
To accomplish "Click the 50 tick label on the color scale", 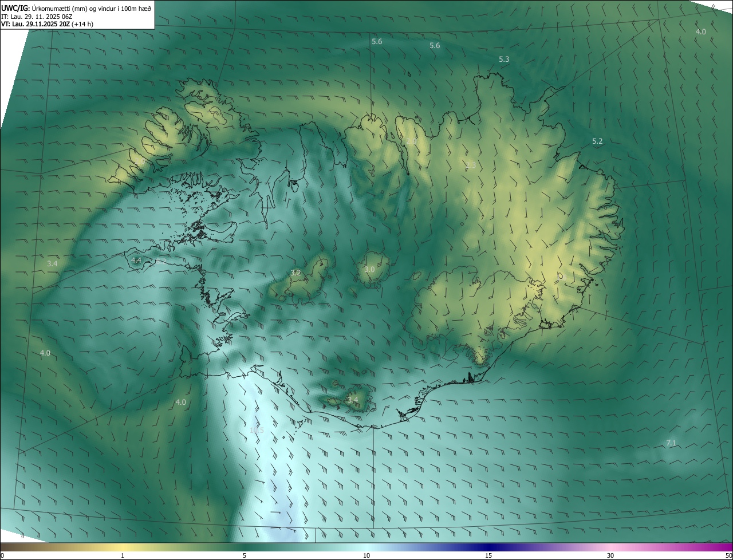I will [728, 556].
